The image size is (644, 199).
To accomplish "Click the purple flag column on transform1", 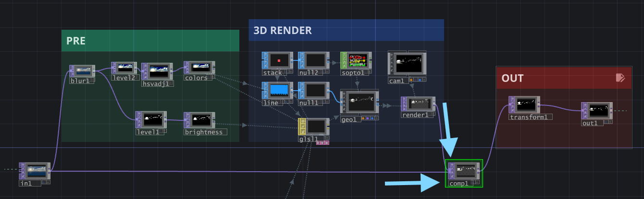I will 511,104.
